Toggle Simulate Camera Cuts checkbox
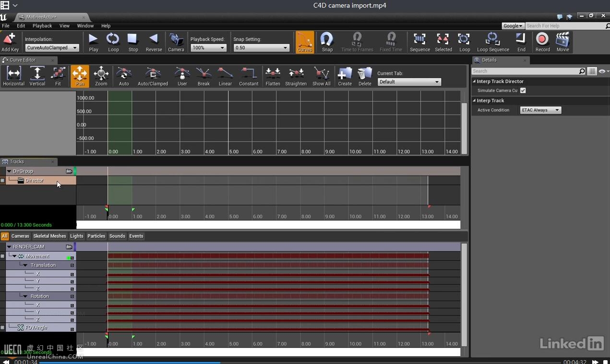Viewport: 610px width, 364px height. (523, 90)
